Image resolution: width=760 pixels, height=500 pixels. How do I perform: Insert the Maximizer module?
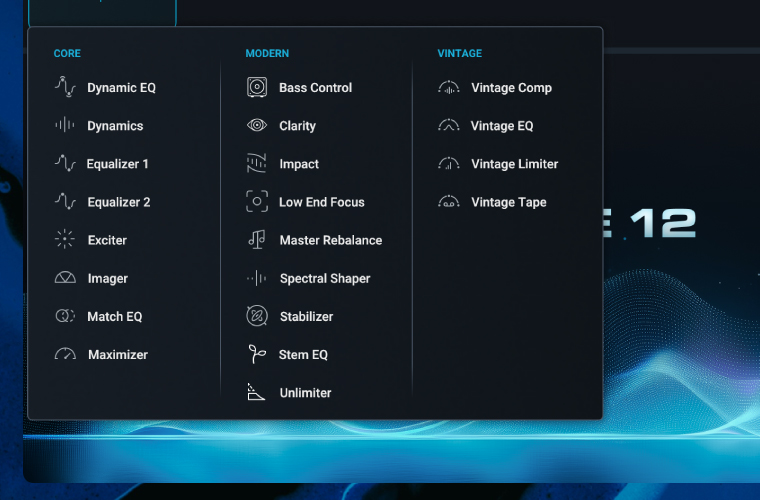tap(117, 355)
